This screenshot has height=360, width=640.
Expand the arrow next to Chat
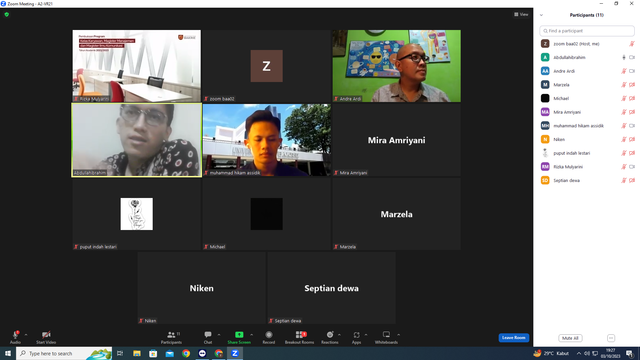pyautogui.click(x=219, y=335)
